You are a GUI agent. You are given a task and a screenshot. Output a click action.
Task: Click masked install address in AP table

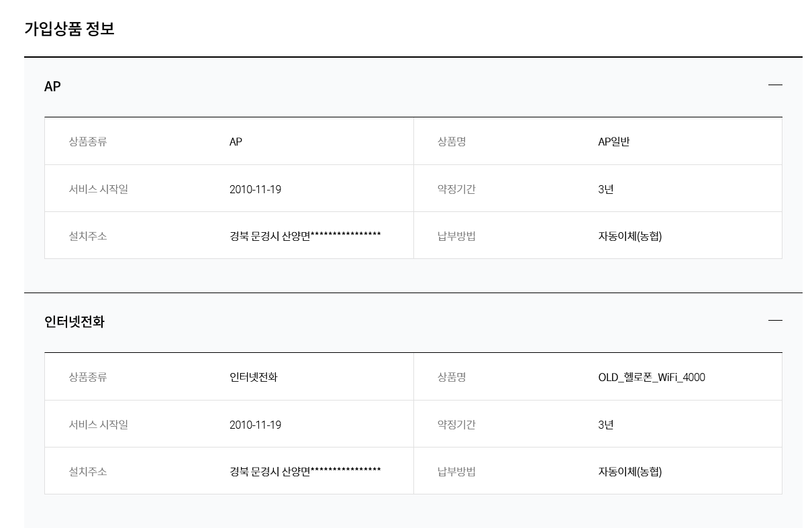305,235
